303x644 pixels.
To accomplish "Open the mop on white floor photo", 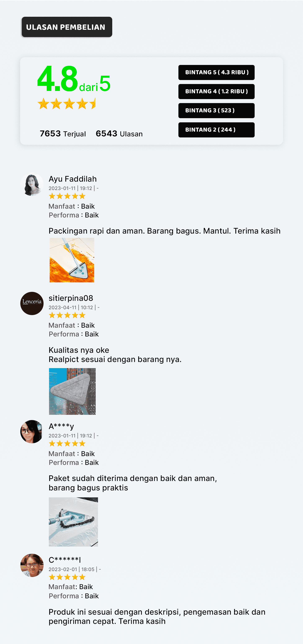I will pos(73,522).
